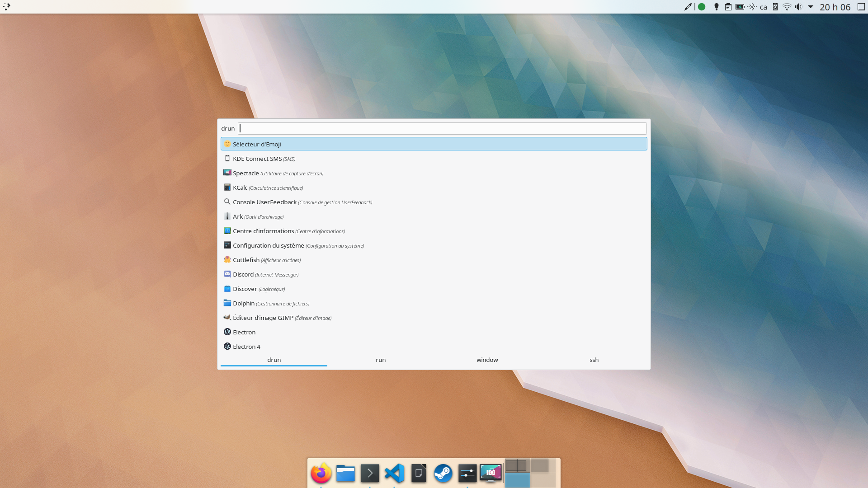
Task: Click the clipboard tray icon
Action: pyautogui.click(x=728, y=7)
